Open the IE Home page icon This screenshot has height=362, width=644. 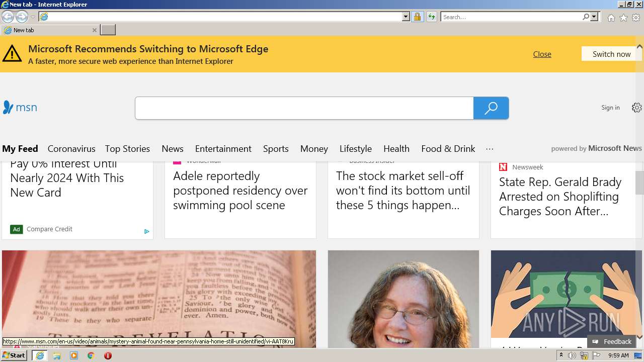tap(611, 18)
